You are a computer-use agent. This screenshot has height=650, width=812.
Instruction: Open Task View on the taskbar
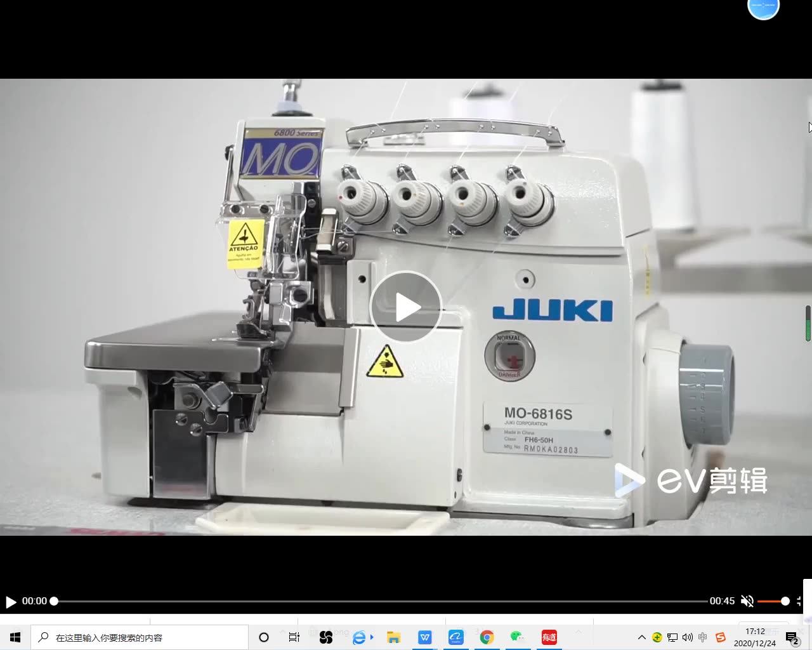294,637
